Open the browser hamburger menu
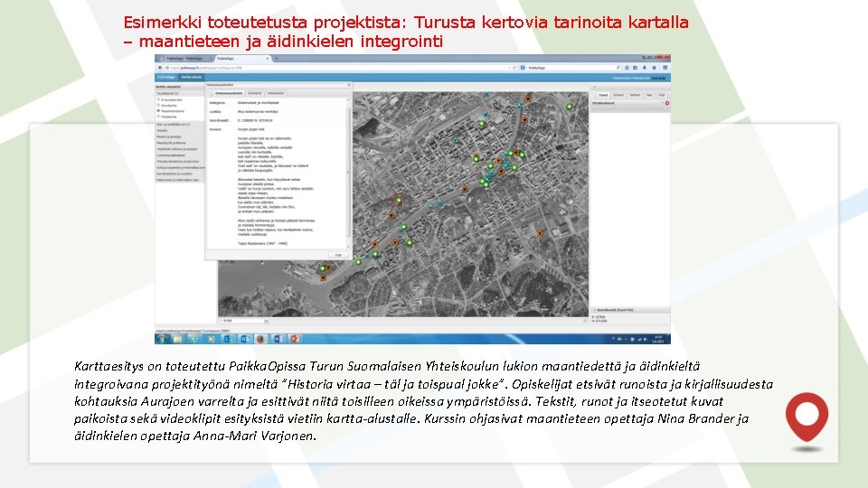Screen dimensions: 868x488 click(x=665, y=68)
